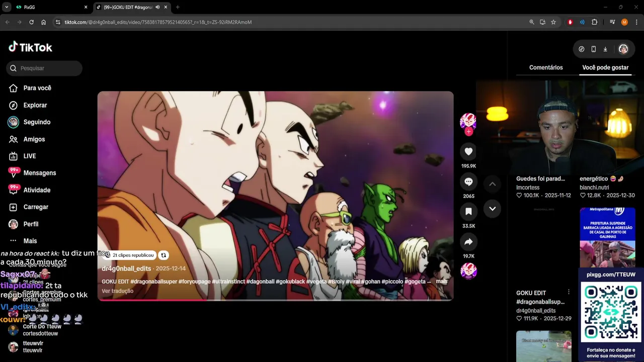Viewport: 644px width, 362px height.
Task: Open the Metropolitana news video thumbnail
Action: 607,237
